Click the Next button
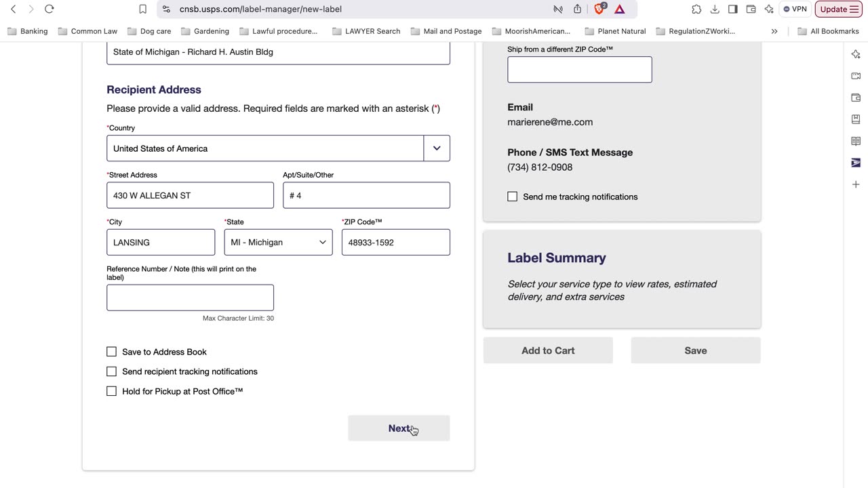Image resolution: width=868 pixels, height=488 pixels. pyautogui.click(x=399, y=428)
